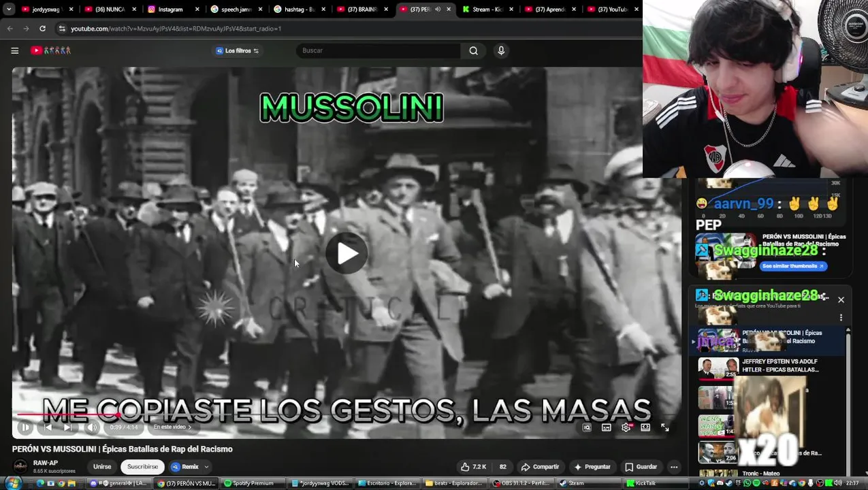This screenshot has width=868, height=490.
Task: Like the video (7.2 K thumbs up)
Action: [x=473, y=467]
